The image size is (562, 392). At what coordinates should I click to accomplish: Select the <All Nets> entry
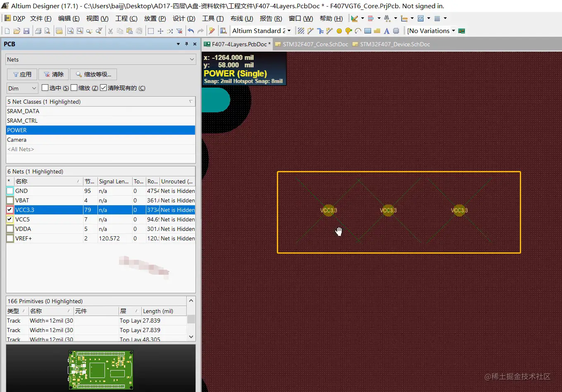click(100, 149)
